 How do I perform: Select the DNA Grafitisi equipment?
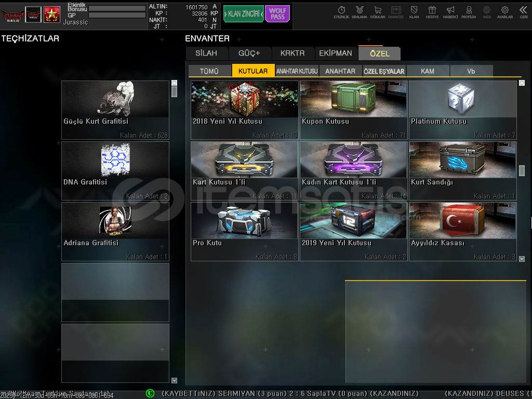point(115,170)
